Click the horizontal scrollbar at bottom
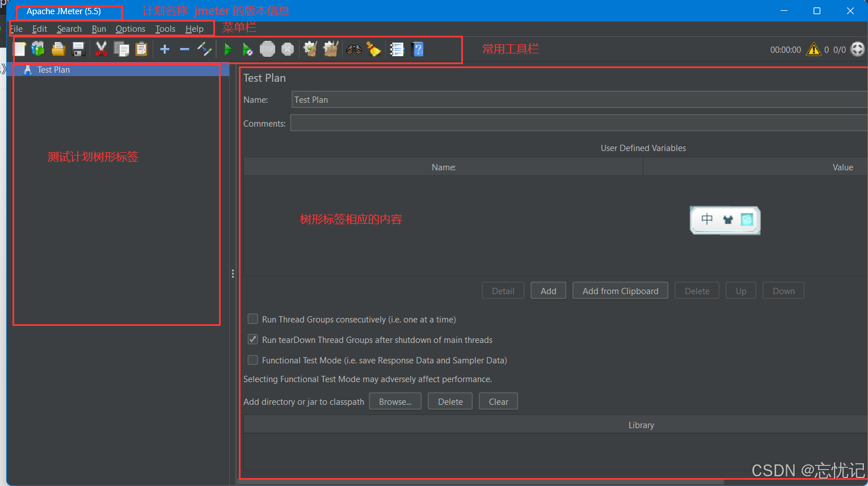 481,482
